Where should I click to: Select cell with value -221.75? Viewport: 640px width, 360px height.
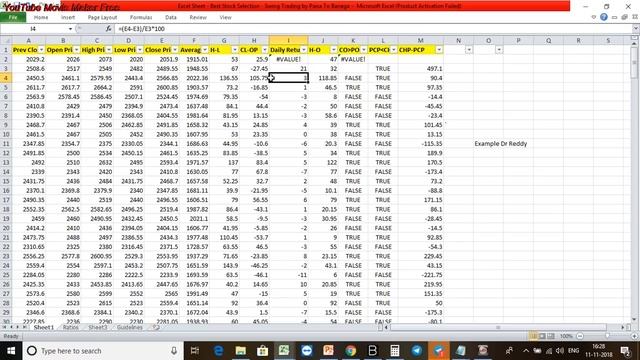coord(420,275)
